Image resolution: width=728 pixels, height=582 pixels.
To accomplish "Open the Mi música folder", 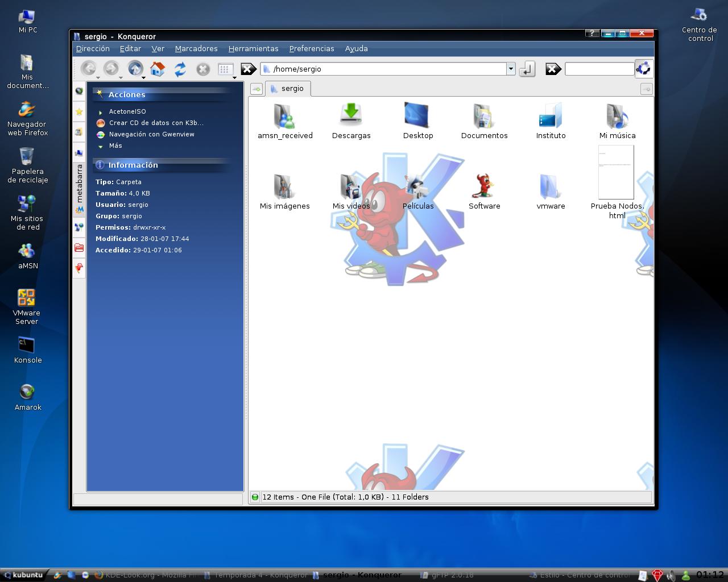I will 617,121.
